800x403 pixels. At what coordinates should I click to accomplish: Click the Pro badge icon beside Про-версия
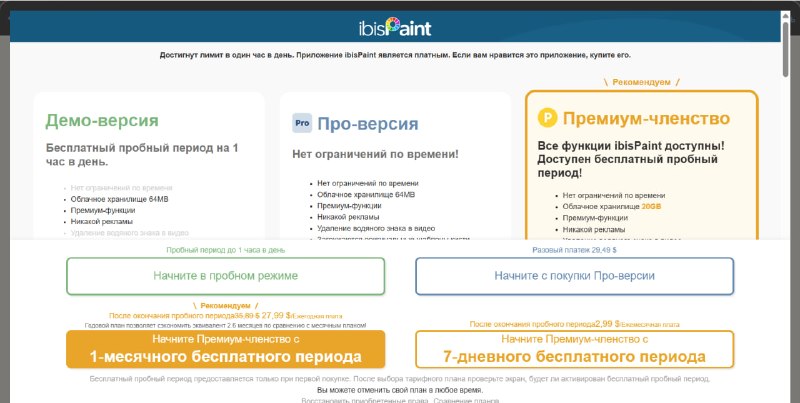point(302,123)
